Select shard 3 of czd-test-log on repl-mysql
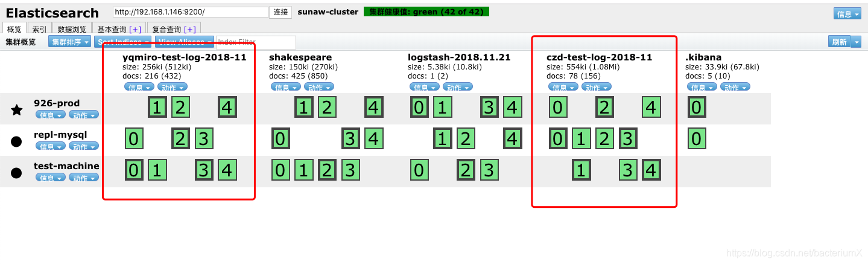 click(x=628, y=140)
